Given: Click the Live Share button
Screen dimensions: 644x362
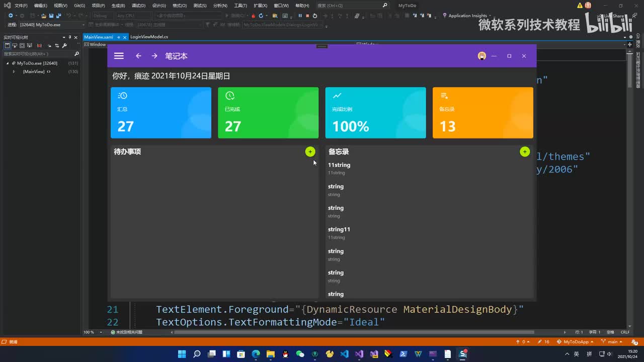Looking at the screenshot, I should [x=610, y=16].
